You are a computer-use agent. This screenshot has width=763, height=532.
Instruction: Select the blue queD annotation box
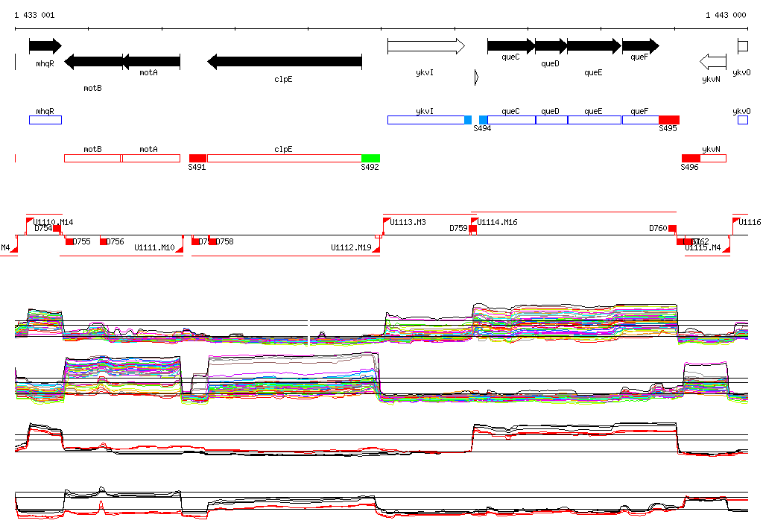coord(551,120)
